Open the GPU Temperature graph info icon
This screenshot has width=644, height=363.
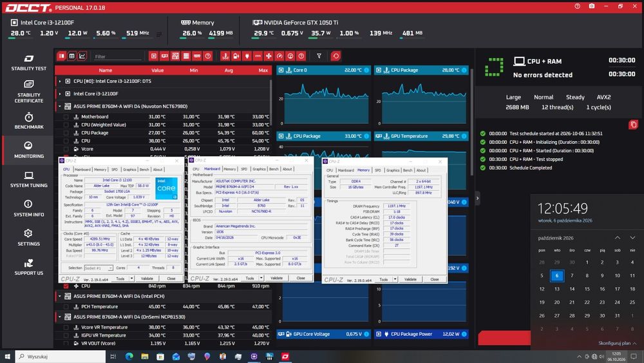tap(464, 136)
